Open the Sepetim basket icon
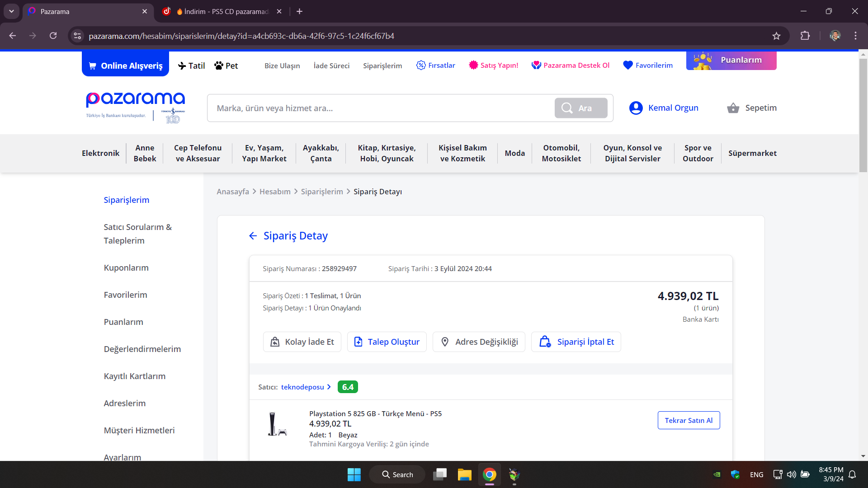 [x=733, y=108]
